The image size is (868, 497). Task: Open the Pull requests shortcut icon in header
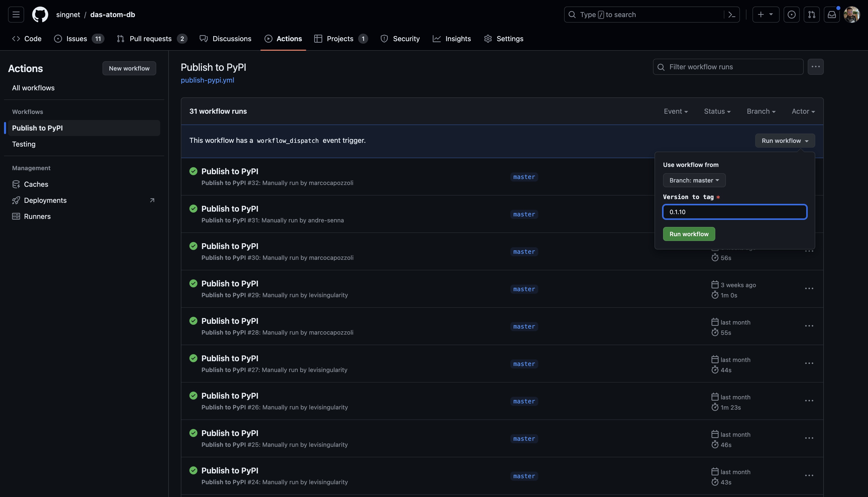pyautogui.click(x=811, y=15)
